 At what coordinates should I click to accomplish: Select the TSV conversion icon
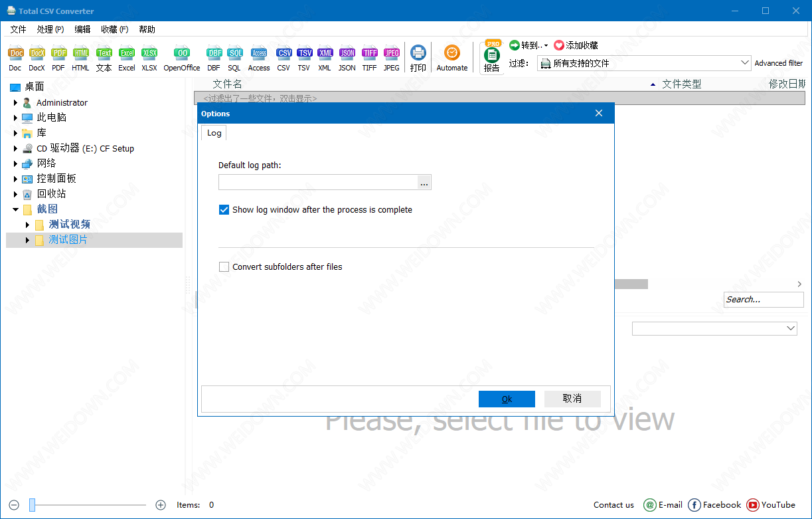(x=304, y=58)
